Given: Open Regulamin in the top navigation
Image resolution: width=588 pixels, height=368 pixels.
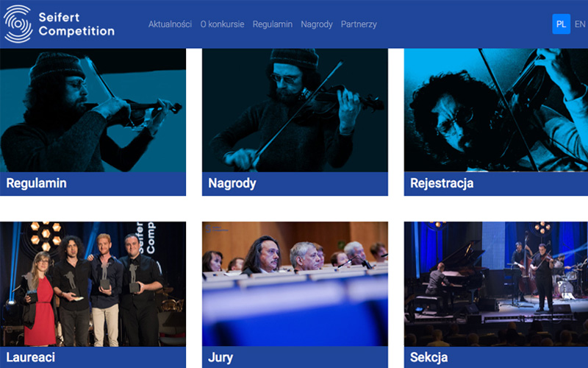Looking at the screenshot, I should click(x=272, y=24).
